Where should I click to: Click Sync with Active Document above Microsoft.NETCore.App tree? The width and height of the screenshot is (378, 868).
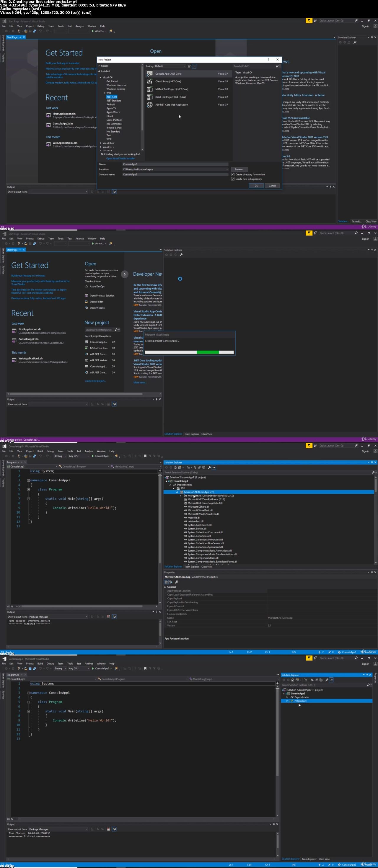click(x=195, y=467)
